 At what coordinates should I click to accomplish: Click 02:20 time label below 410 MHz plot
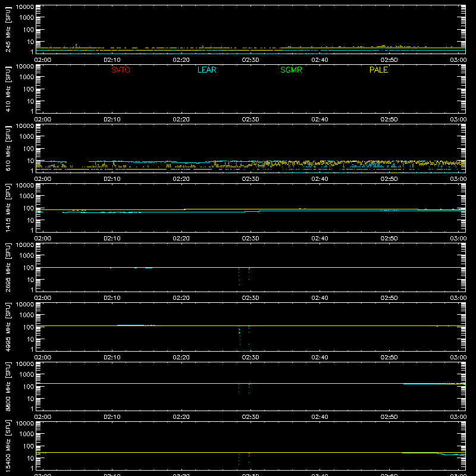point(181,120)
